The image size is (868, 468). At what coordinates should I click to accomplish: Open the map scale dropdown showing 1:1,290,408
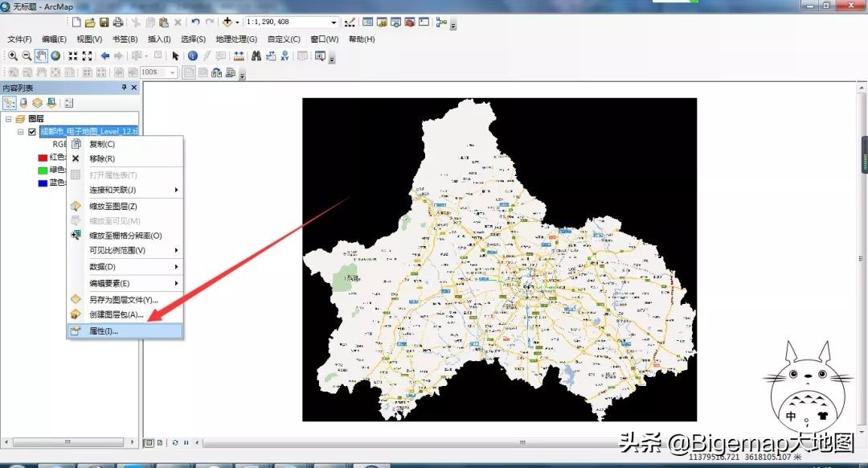point(333,22)
